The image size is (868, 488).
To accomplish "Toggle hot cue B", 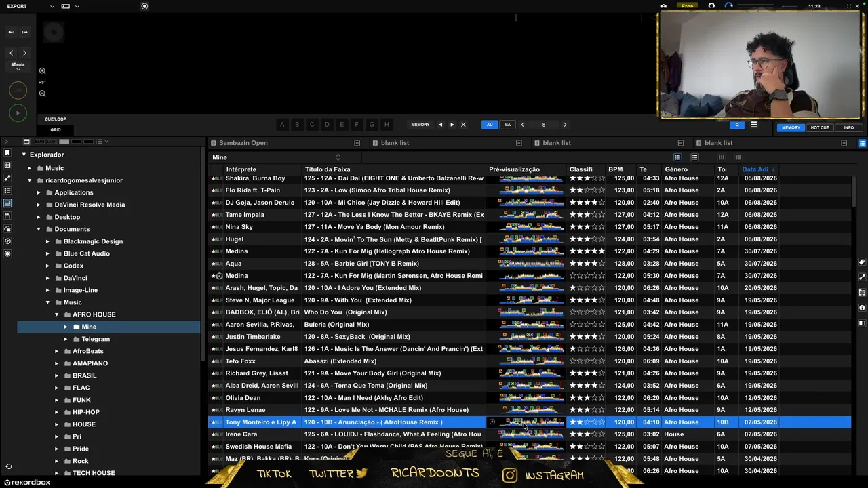I will (297, 125).
